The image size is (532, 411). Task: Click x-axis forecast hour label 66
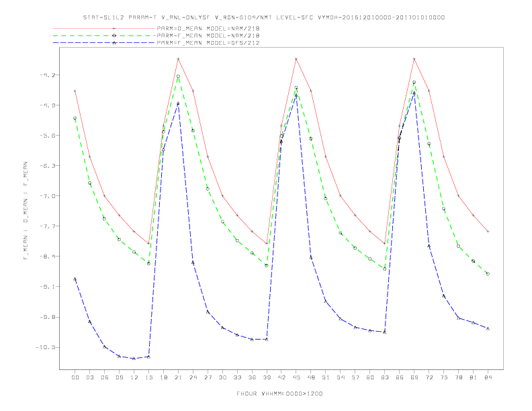click(400, 377)
